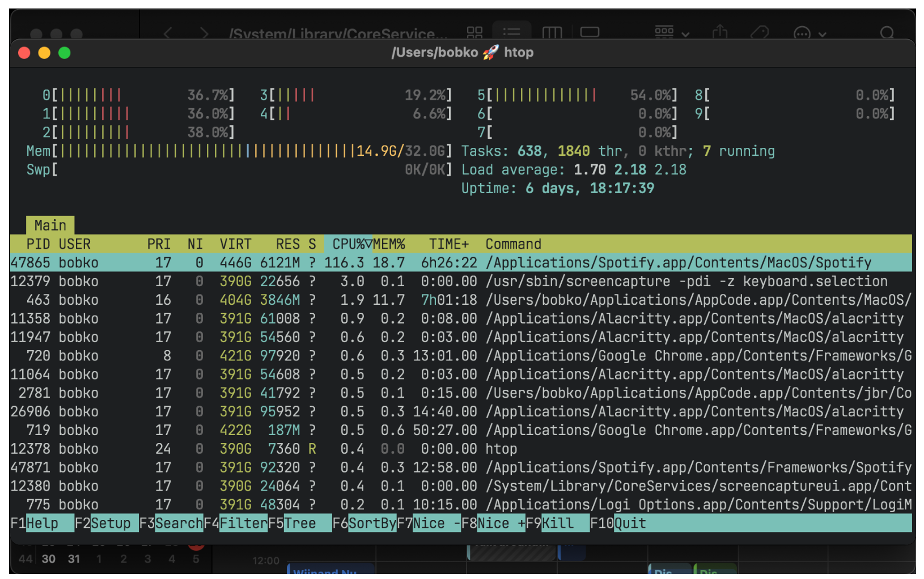924x579 pixels.
Task: Switch Finder to column view
Action: (x=552, y=33)
